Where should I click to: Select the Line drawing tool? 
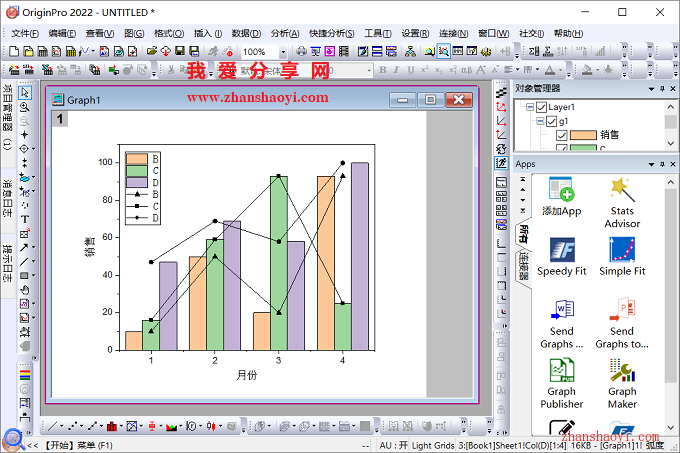tap(24, 261)
